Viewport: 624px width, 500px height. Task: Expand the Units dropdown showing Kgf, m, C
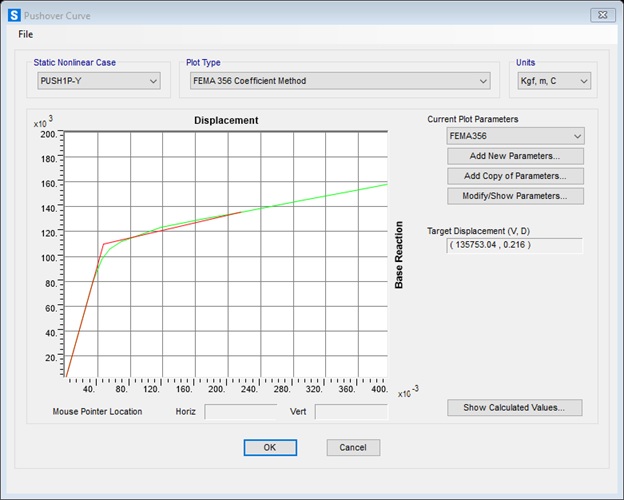pyautogui.click(x=555, y=81)
